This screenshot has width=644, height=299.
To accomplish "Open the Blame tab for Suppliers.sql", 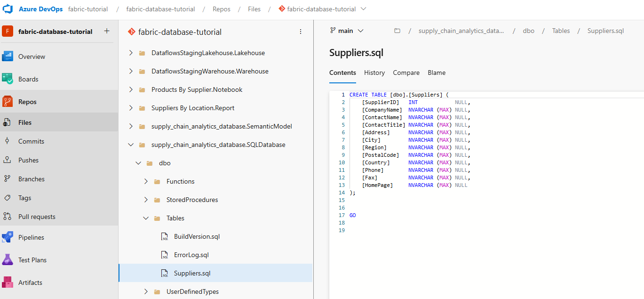I will (436, 73).
